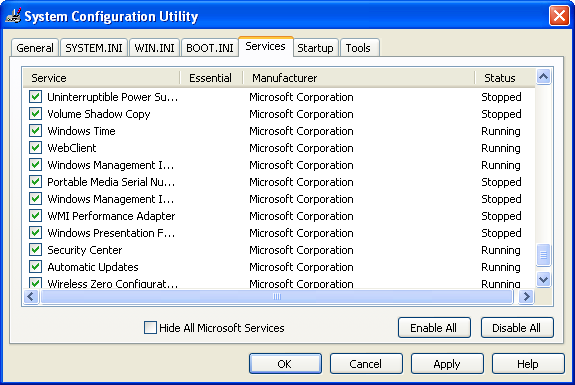Click the System Configuration Utility title icon

(14, 16)
